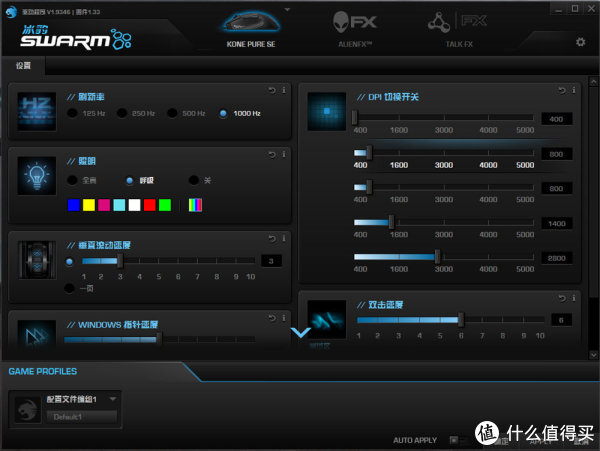Click the 2800 DPI value box
This screenshot has height=451, width=600.
coord(557,258)
